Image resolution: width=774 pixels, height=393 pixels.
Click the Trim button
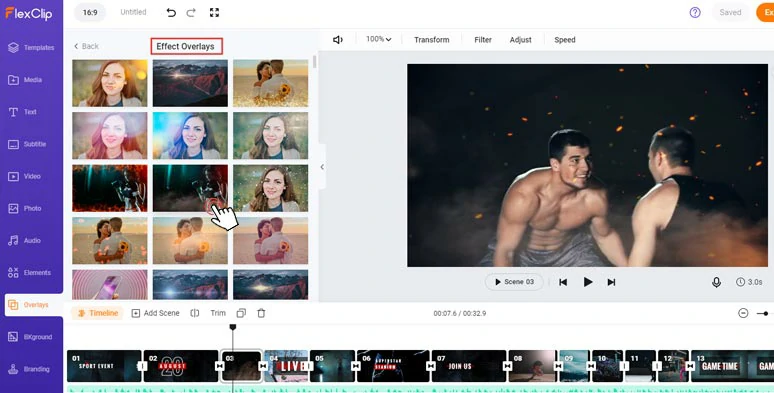[218, 313]
